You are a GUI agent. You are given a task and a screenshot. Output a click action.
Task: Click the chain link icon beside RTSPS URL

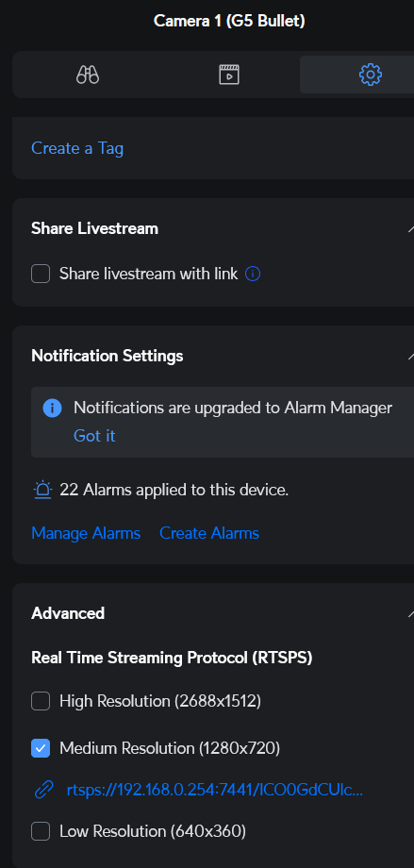[x=43, y=790]
